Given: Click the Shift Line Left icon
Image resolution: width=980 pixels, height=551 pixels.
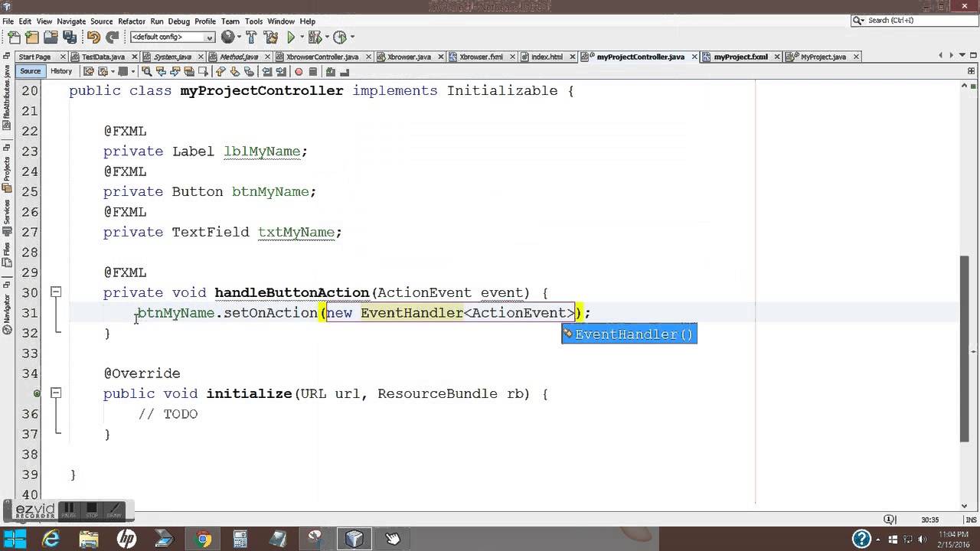Looking at the screenshot, I should [266, 71].
